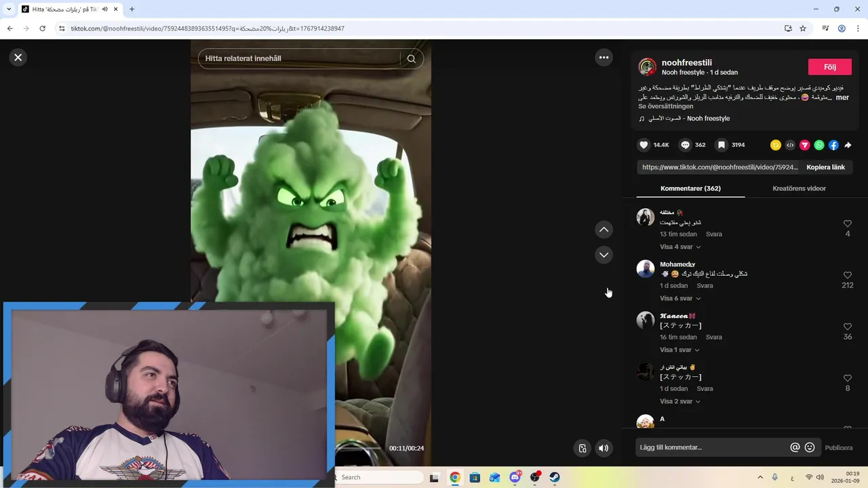868x488 pixels.
Task: Click the Chrome address bar URL
Action: (208, 28)
